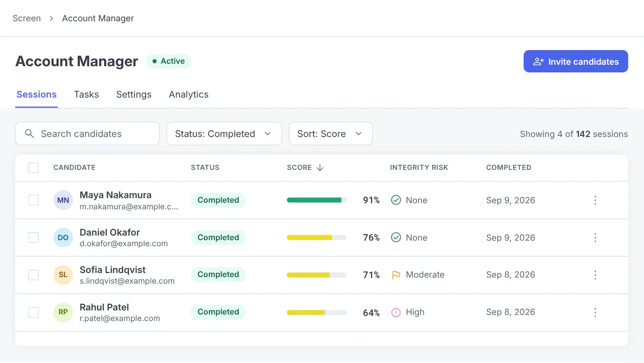Click the Active status badge

[169, 61]
